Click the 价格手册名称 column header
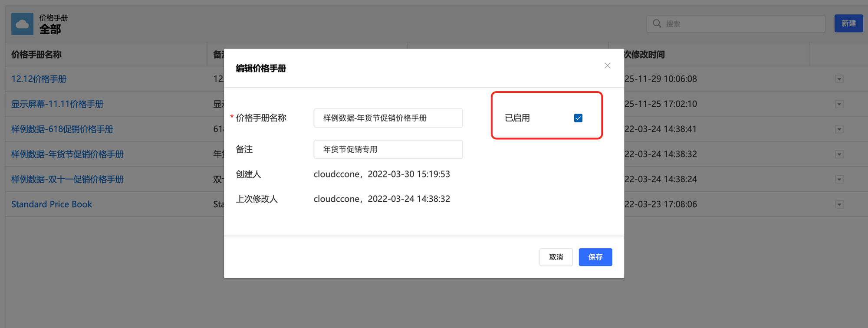Screen dimensions: 868x328 36,55
